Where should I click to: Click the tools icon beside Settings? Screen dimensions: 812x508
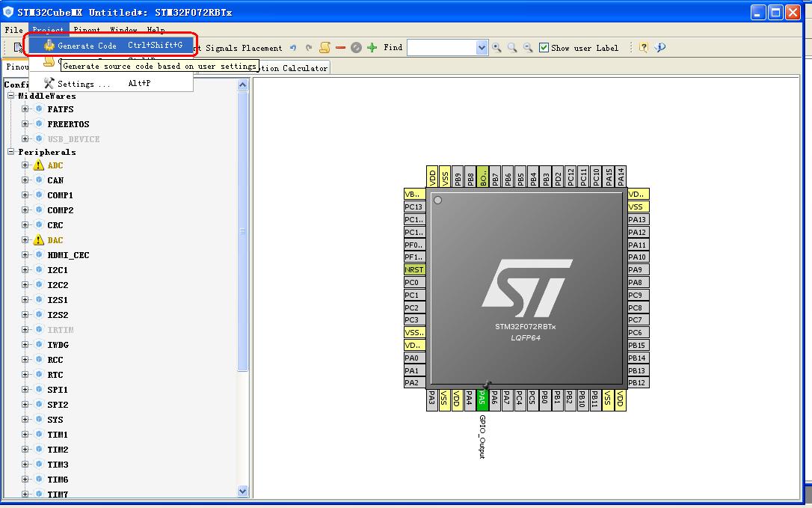coord(49,84)
